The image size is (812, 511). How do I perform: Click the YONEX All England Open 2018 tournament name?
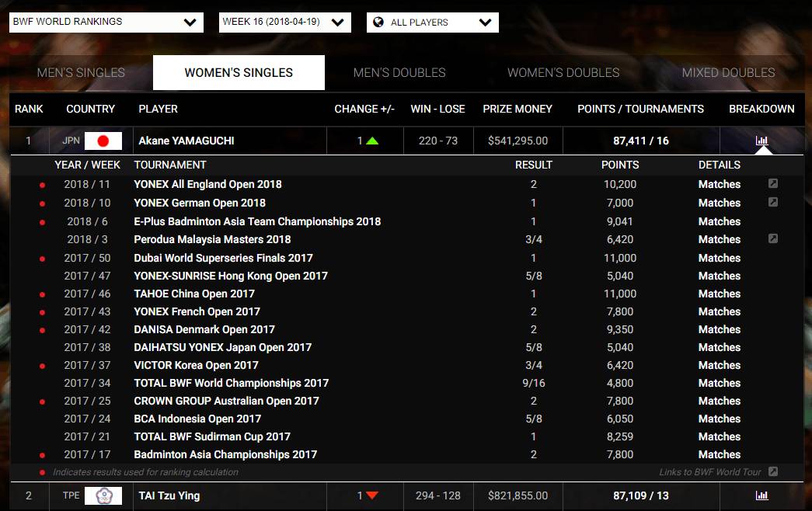(207, 184)
